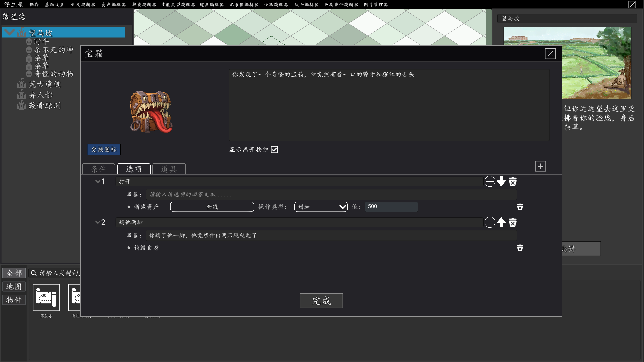Add an effect to option 1 打开
The image size is (644, 362).
tap(490, 181)
